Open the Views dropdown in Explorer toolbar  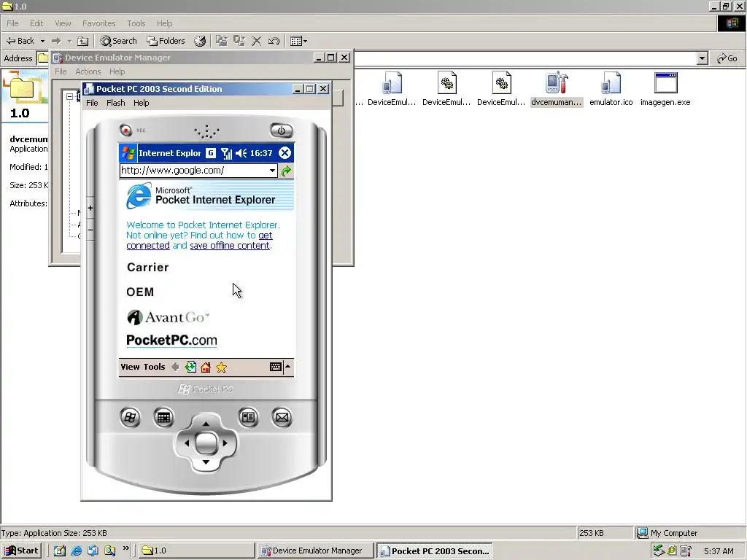[x=298, y=41]
